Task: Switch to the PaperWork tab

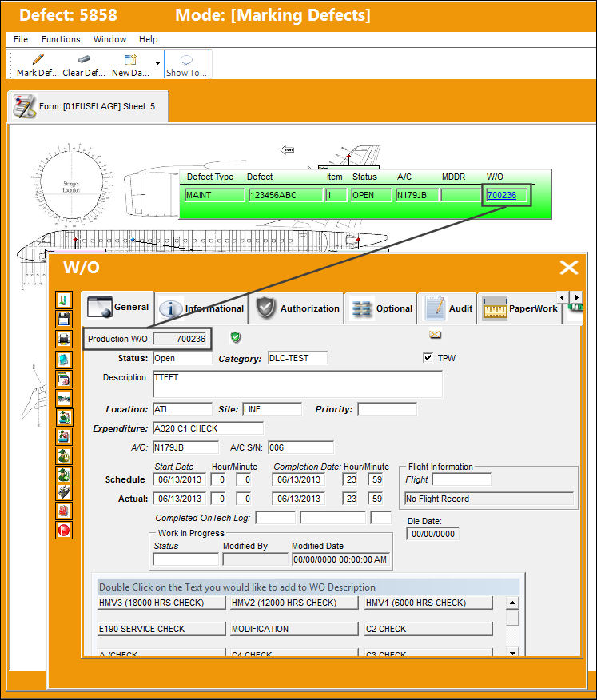Action: click(x=518, y=308)
